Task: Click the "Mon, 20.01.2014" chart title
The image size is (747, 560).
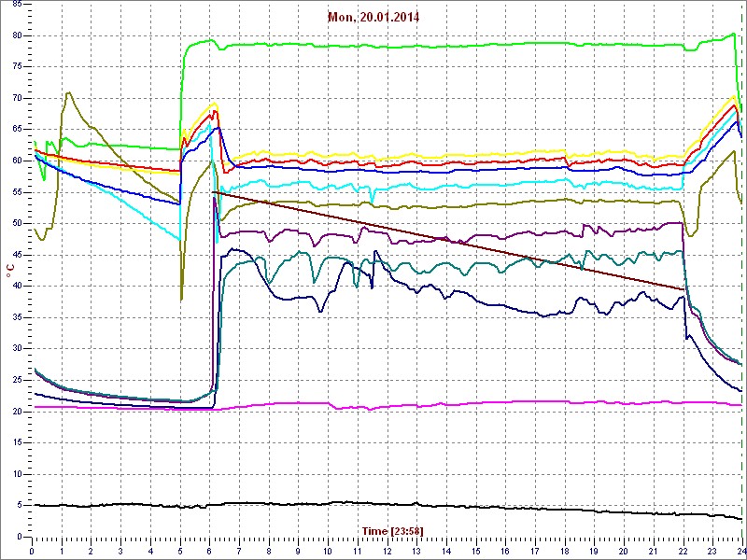Action: (373, 17)
